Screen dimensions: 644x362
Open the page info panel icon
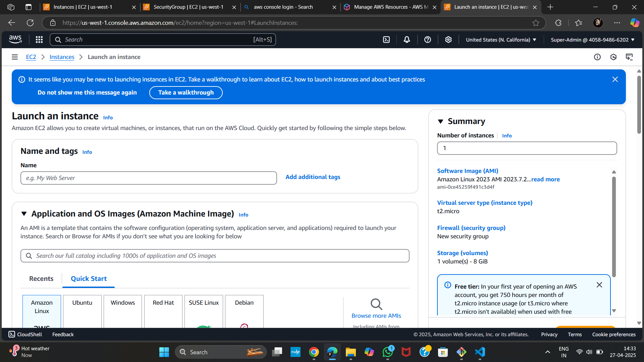click(597, 57)
